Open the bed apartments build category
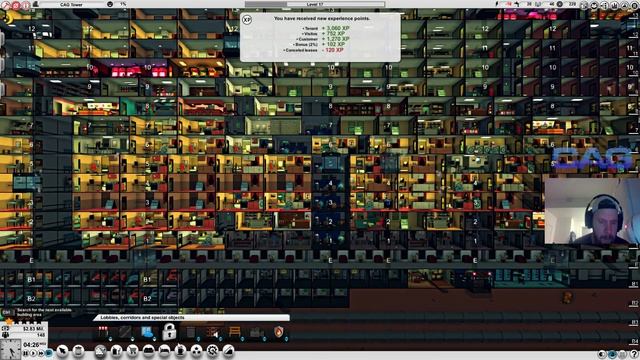Viewport: 640px width, 360px height. point(164,351)
